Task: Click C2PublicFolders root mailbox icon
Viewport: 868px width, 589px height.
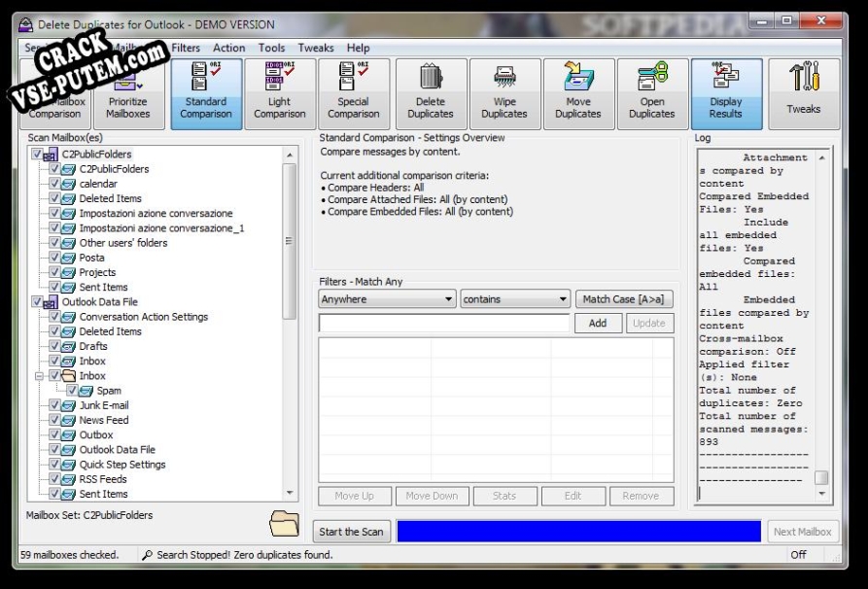Action: pyautogui.click(x=51, y=155)
